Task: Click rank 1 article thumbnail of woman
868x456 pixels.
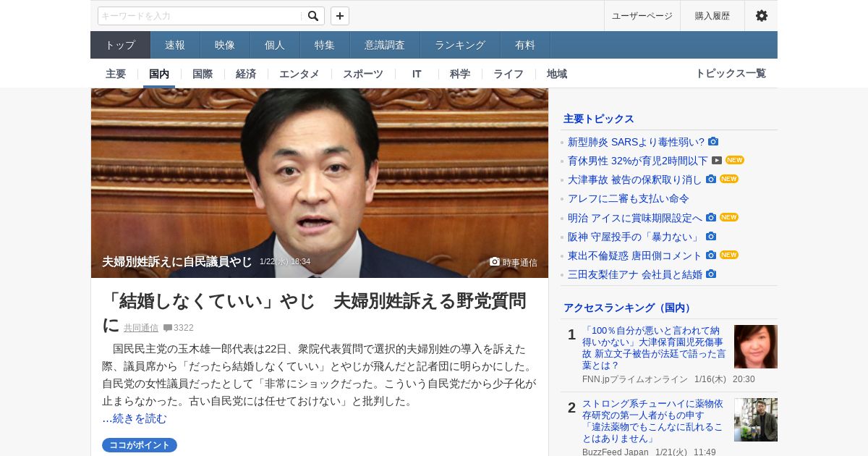Action: click(756, 347)
